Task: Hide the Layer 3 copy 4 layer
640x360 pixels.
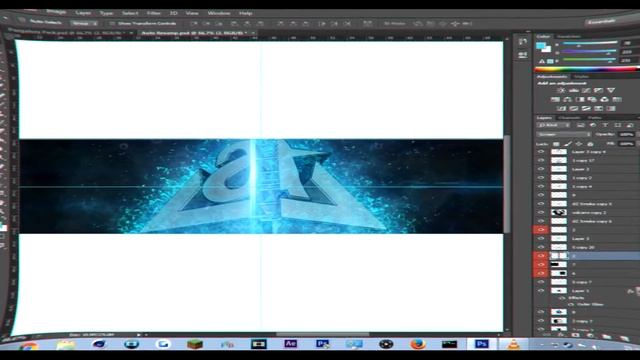Action: click(x=541, y=151)
